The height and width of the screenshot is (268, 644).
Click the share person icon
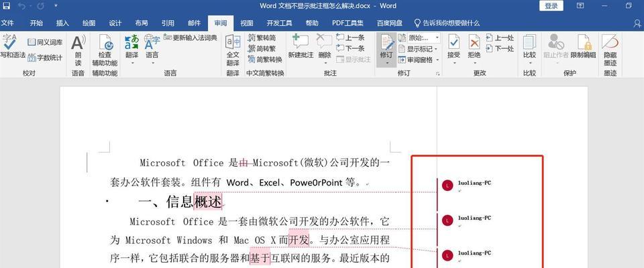(x=638, y=23)
